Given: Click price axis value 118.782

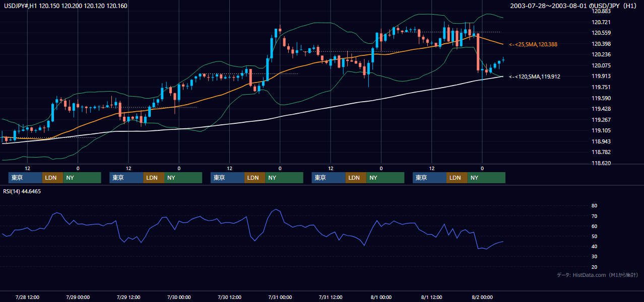Looking at the screenshot, I should point(602,152).
